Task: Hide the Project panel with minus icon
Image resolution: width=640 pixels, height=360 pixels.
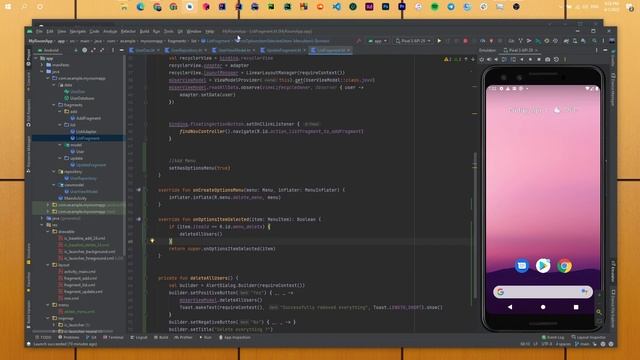Action: (122, 50)
